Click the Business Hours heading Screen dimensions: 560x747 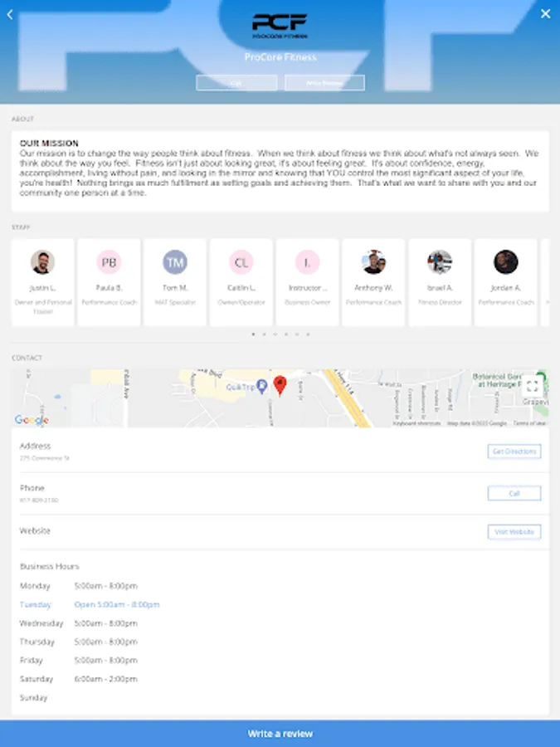(50, 566)
